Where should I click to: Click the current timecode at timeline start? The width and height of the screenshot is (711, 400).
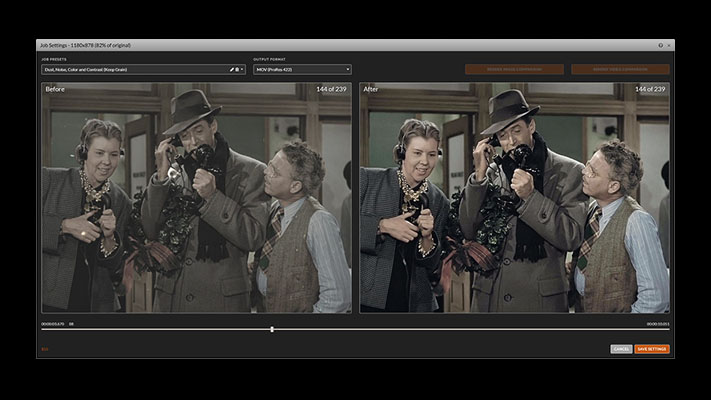53,324
